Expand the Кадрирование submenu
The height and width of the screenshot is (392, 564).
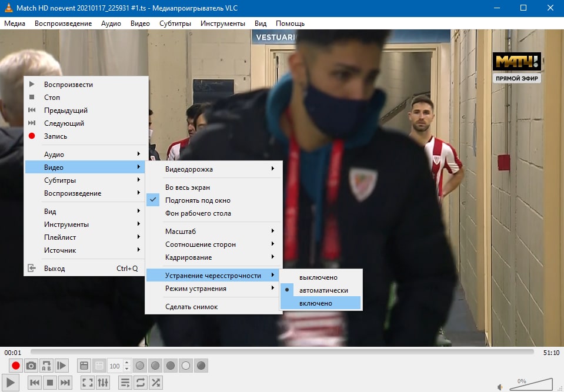(x=213, y=257)
